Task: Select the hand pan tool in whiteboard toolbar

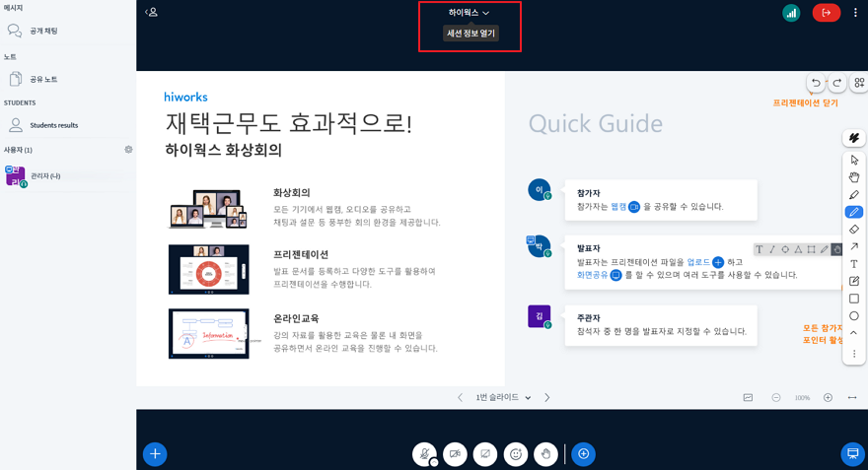Action: click(854, 177)
